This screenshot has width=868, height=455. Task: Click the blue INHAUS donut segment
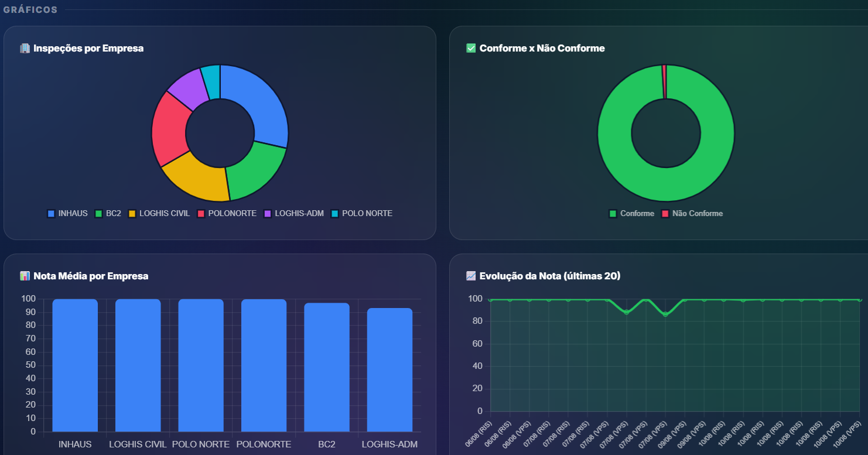pyautogui.click(x=261, y=102)
